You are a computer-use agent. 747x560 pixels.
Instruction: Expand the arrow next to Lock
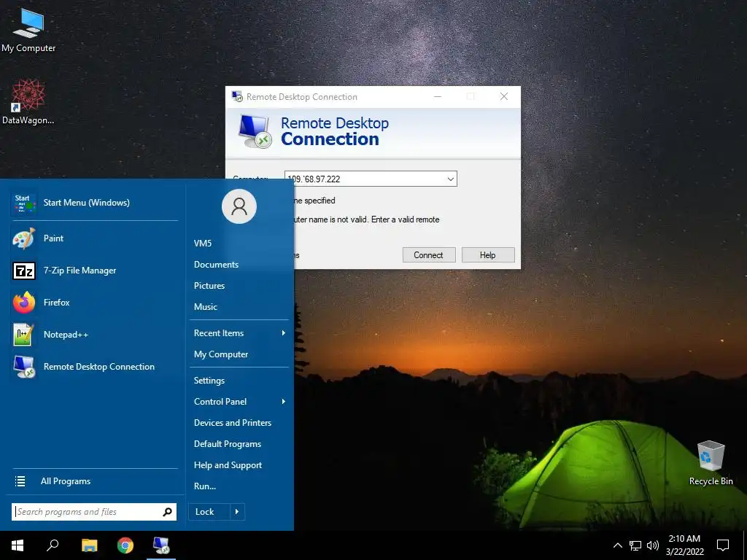[237, 512]
